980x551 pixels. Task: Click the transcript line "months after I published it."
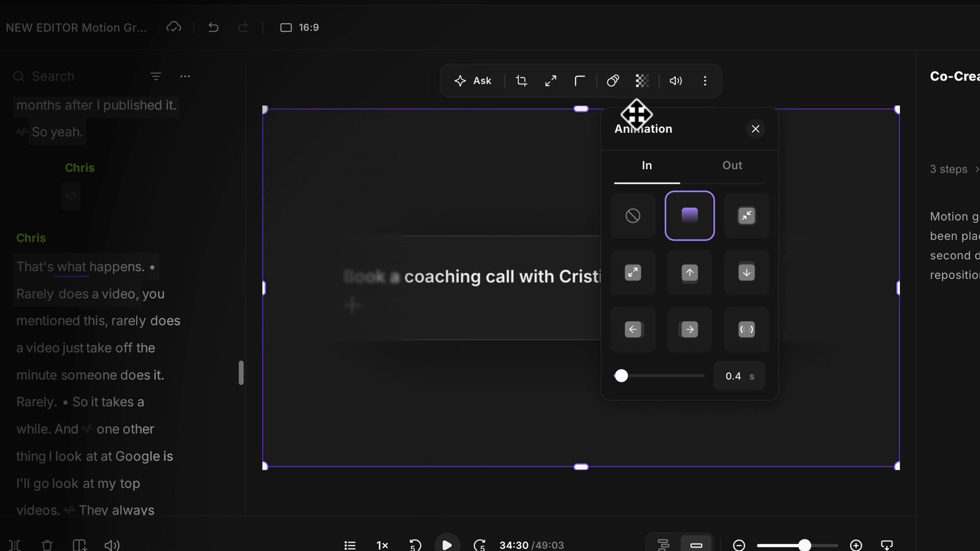96,105
